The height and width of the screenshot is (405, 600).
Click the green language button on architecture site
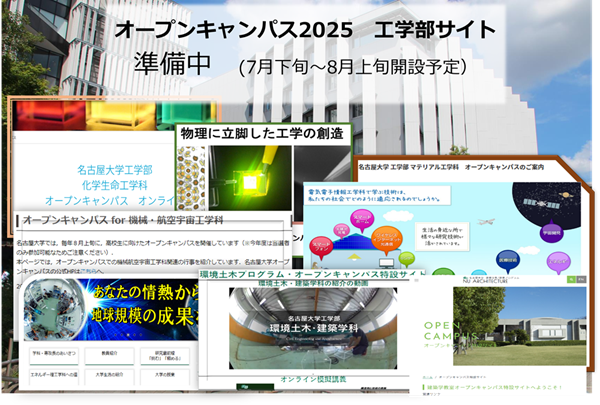(571, 280)
